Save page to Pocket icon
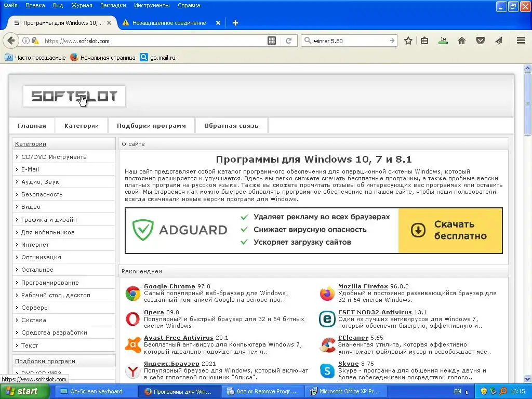The height and width of the screenshot is (399, 532). [x=480, y=41]
